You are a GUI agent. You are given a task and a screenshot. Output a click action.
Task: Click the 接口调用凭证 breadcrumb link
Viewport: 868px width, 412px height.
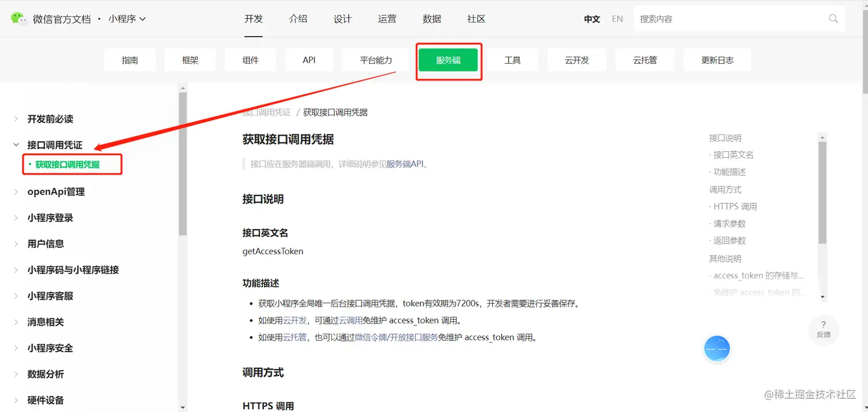tap(266, 112)
